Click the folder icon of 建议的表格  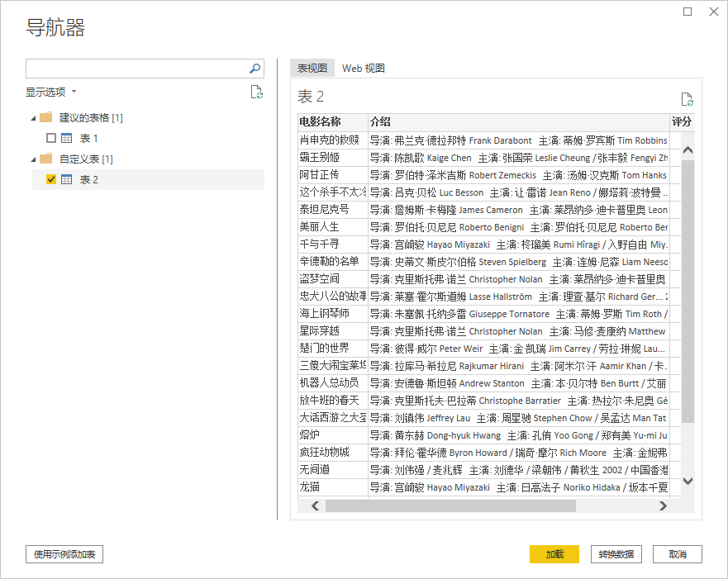click(x=47, y=118)
